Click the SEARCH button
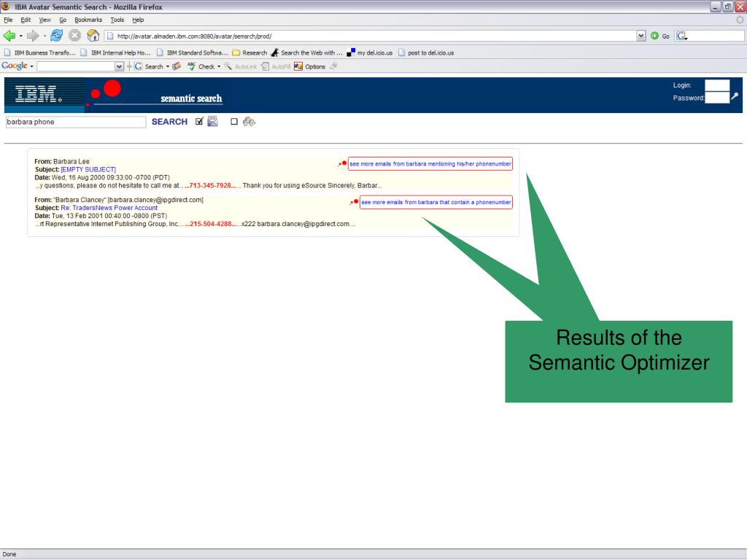Viewport: 747px width, 560px height. click(169, 122)
